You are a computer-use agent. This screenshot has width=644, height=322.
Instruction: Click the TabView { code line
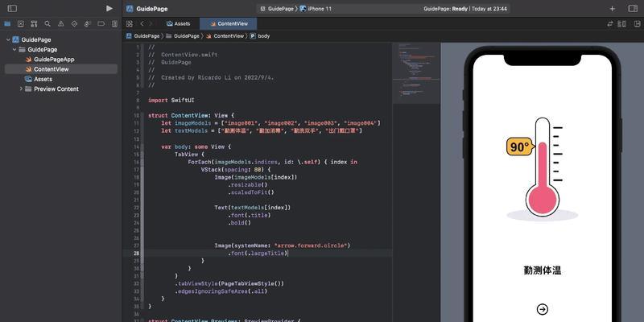(x=189, y=155)
